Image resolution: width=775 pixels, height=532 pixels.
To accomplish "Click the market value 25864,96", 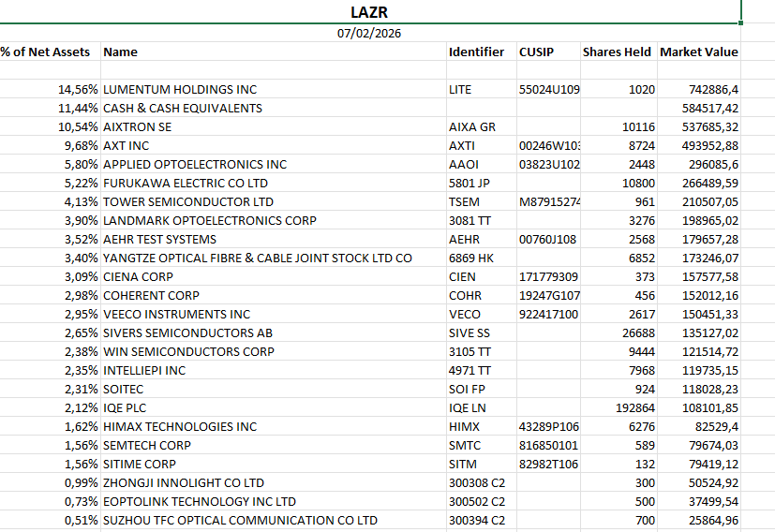I will coord(699,521).
